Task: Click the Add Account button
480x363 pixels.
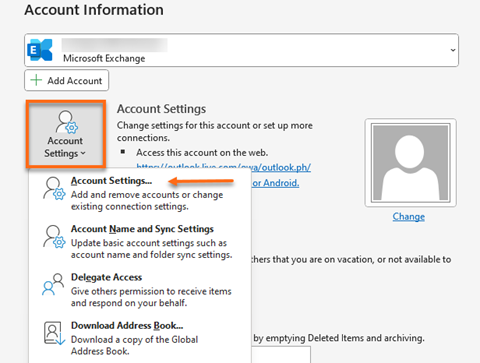Action: (x=66, y=80)
